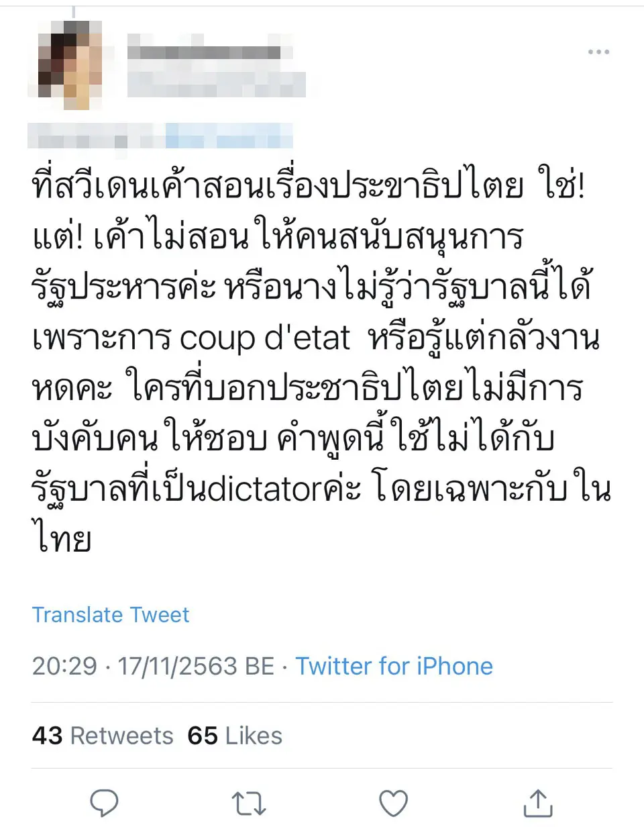
Task: Tap the last tweet line reading ไทย
Action: tap(62, 539)
